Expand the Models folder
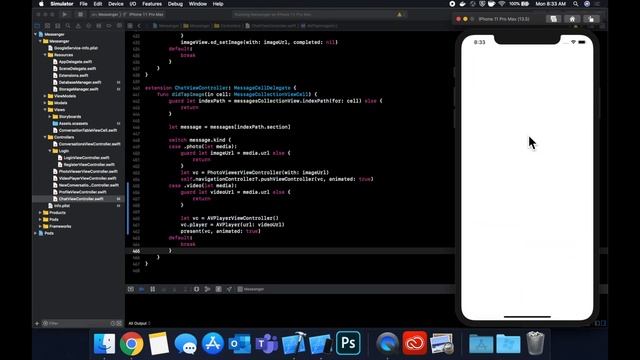Screen dimensions: 640x360 pyautogui.click(x=45, y=103)
